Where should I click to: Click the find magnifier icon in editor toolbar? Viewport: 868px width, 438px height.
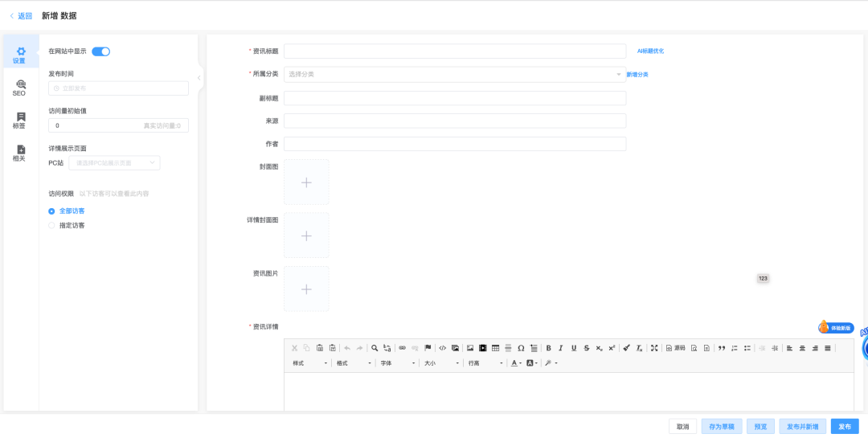[x=375, y=348]
